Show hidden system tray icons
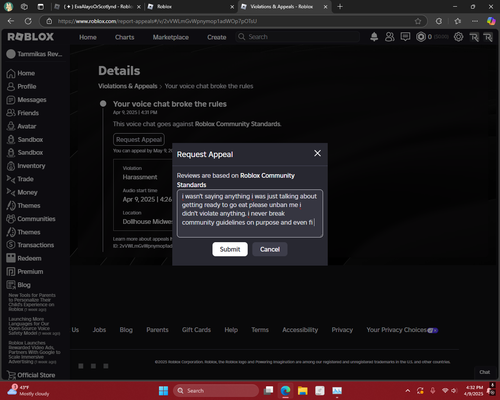The height and width of the screenshot is (400, 500). coord(408,391)
